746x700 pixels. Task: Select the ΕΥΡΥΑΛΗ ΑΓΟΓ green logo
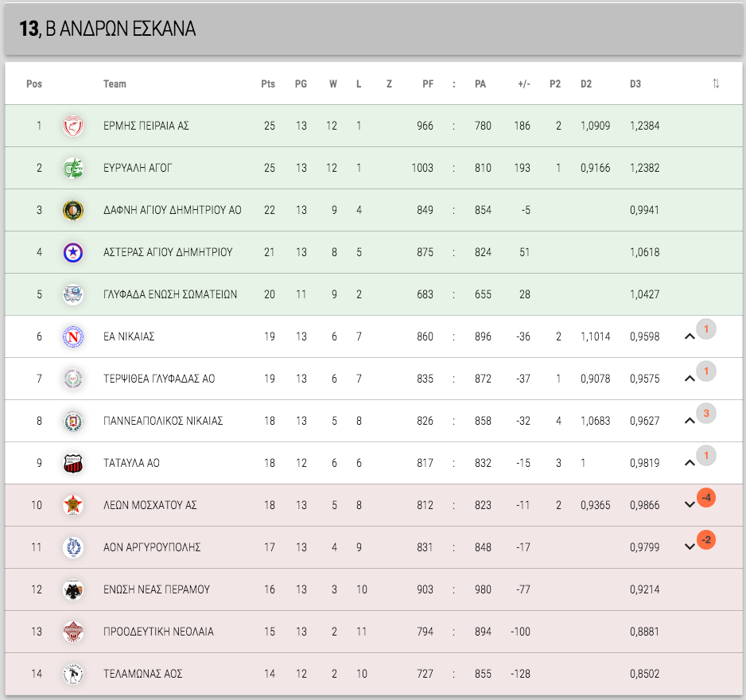point(73,168)
